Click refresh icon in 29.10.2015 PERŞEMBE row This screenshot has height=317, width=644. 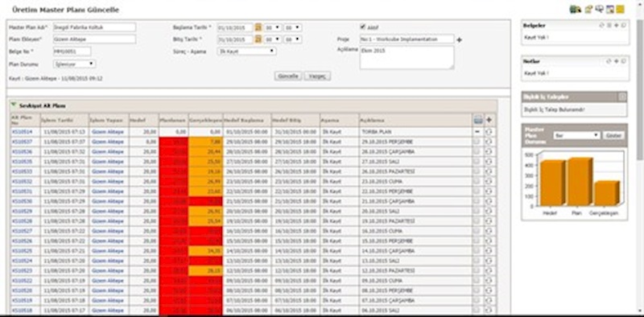pos(489,142)
